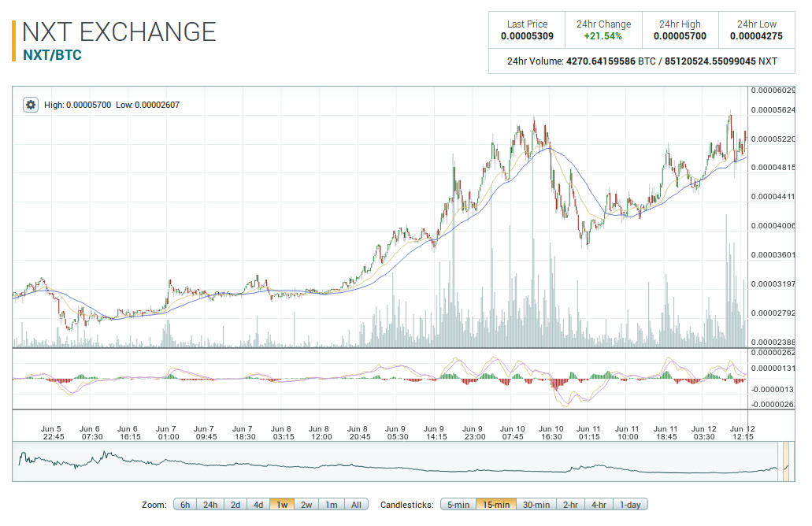The image size is (812, 526).
Task: Select 15-min candlesticks
Action: coord(496,504)
